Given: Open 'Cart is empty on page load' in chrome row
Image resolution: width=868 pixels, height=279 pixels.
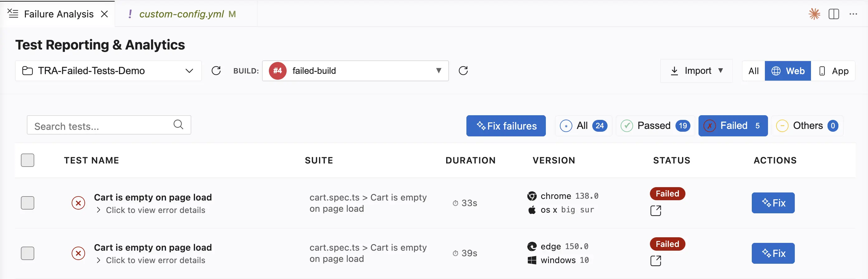Looking at the screenshot, I should pos(153,197).
